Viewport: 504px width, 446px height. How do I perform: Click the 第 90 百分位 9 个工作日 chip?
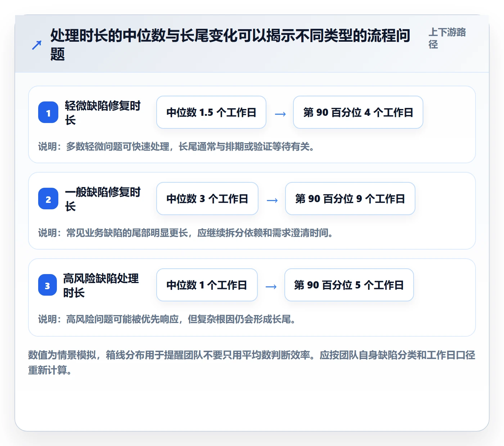pyautogui.click(x=350, y=199)
